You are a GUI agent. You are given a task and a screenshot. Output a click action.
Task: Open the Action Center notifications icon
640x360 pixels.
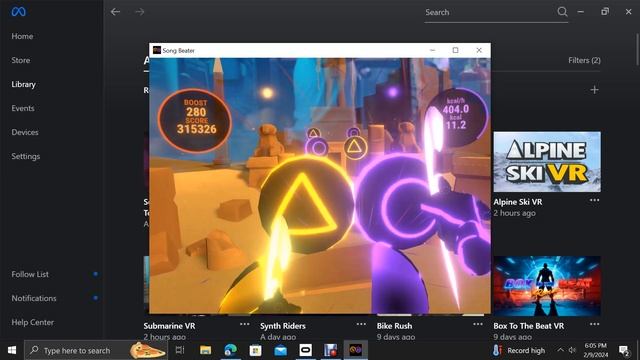(x=624, y=350)
